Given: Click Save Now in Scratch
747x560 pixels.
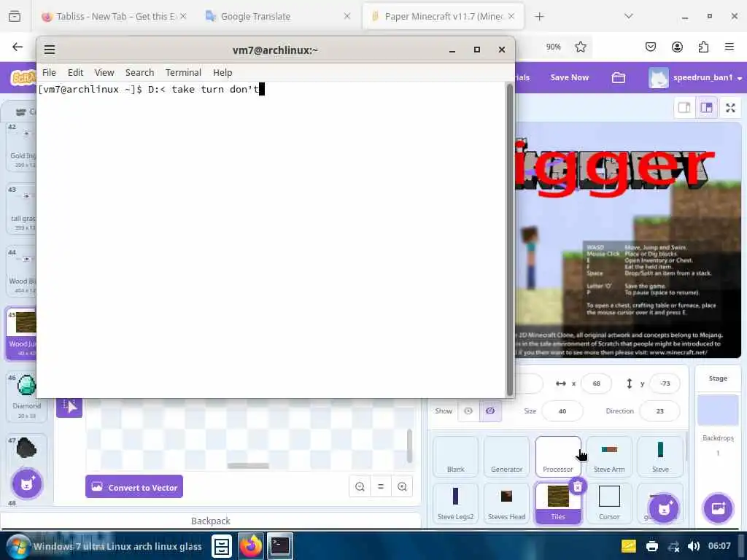Looking at the screenshot, I should pos(569,77).
